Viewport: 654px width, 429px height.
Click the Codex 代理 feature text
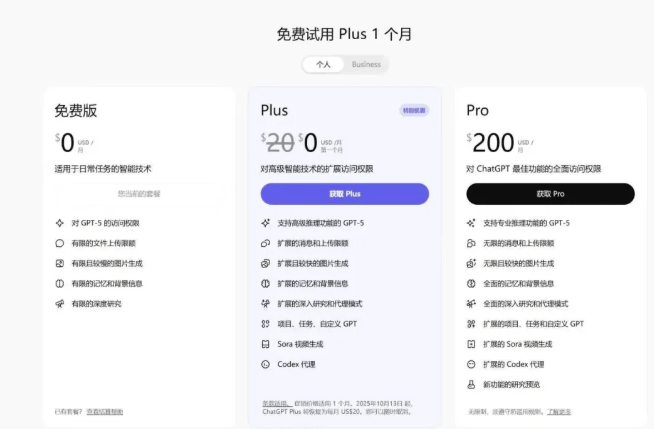pos(297,364)
